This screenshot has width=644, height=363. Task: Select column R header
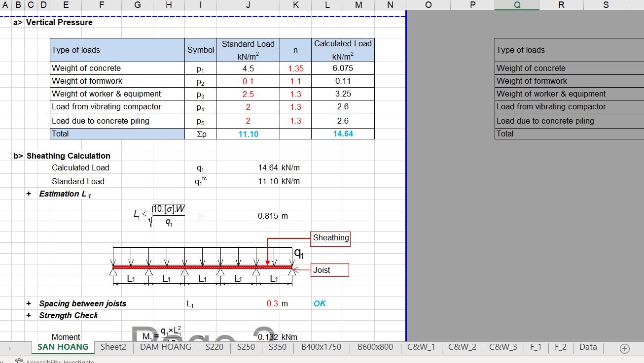tap(561, 5)
